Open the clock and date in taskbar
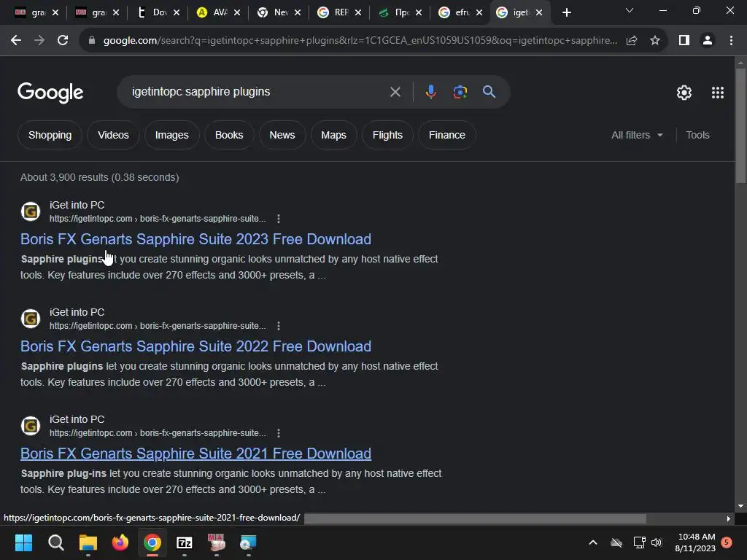This screenshot has height=560, width=747. click(x=695, y=542)
